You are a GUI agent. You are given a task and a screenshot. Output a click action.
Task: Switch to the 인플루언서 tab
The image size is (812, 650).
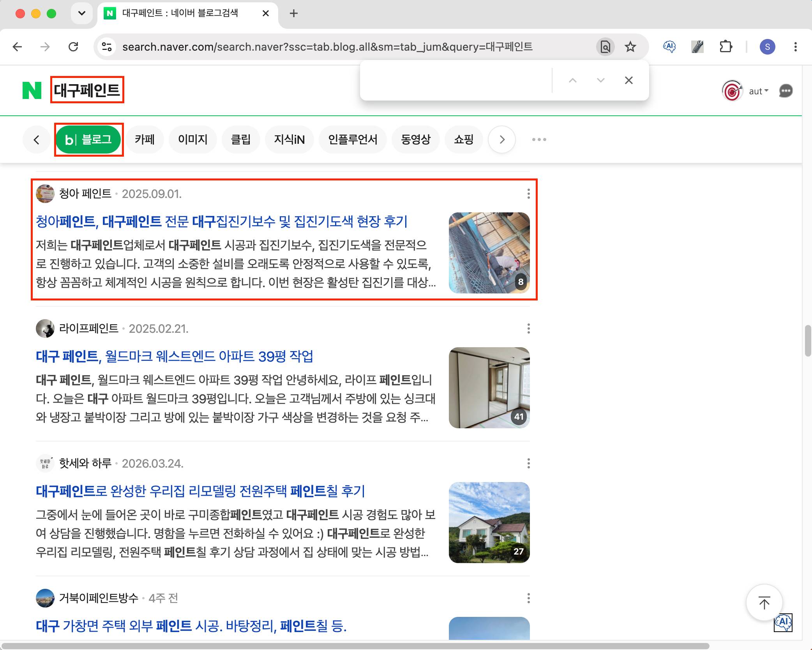(353, 140)
